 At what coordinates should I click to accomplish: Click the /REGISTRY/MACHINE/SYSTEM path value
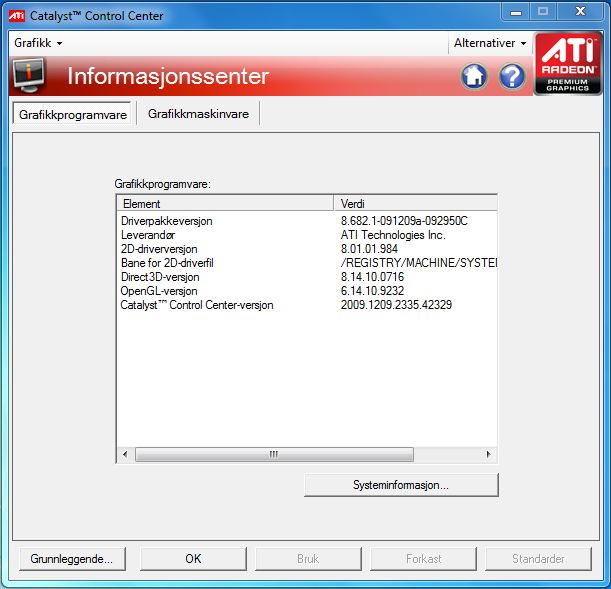[419, 263]
